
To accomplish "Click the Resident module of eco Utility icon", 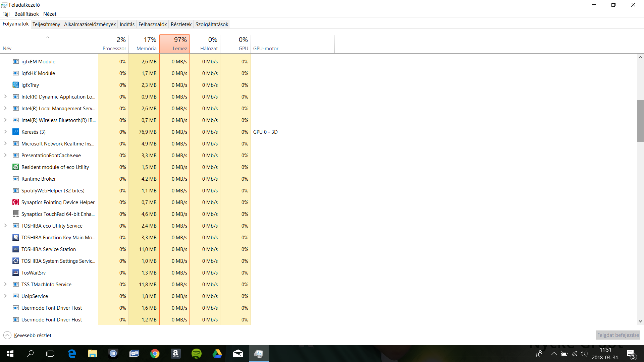I will 16,167.
